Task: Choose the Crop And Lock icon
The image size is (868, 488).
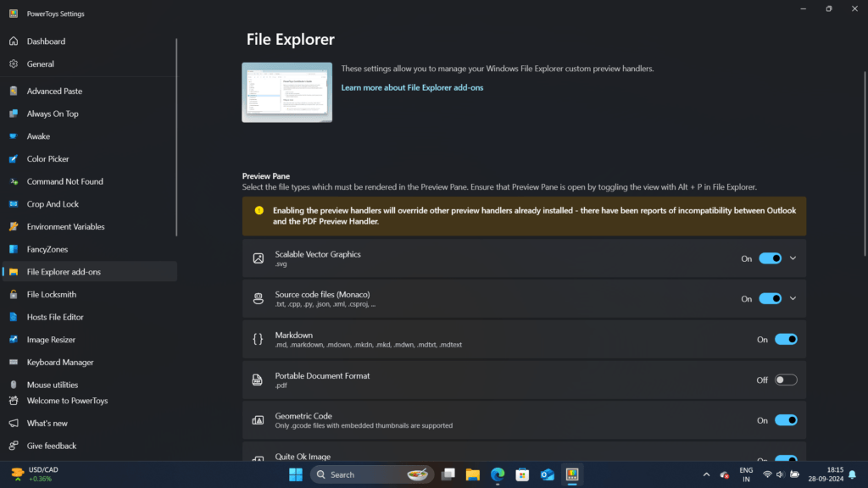Action: click(x=14, y=204)
